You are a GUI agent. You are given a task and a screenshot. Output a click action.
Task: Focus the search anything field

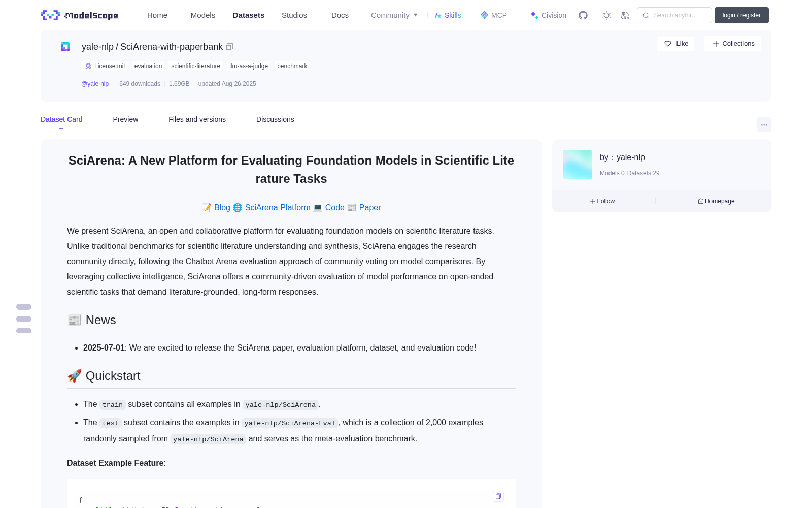click(x=674, y=15)
